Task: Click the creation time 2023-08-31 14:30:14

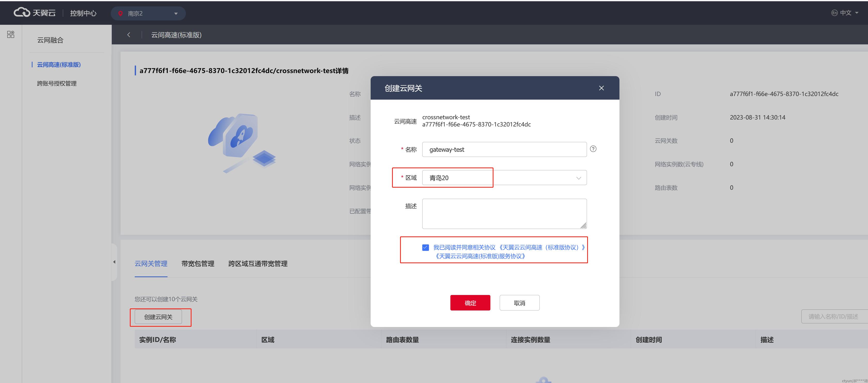Action: (x=758, y=118)
